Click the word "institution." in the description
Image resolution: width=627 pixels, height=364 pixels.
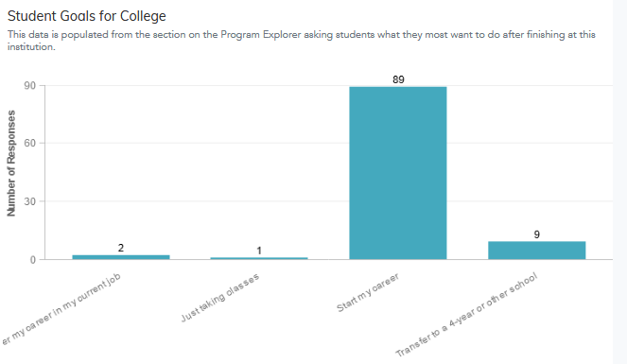(x=31, y=46)
